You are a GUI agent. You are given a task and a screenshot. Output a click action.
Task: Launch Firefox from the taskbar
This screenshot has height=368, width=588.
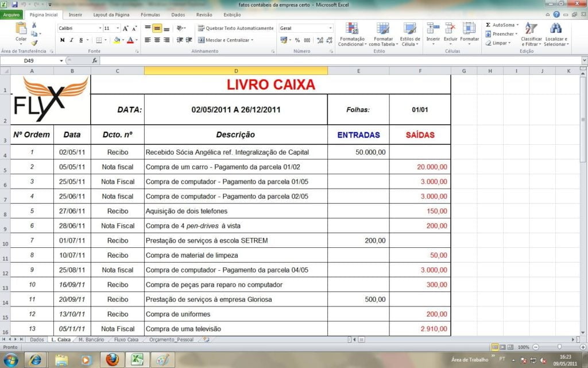[x=112, y=359]
